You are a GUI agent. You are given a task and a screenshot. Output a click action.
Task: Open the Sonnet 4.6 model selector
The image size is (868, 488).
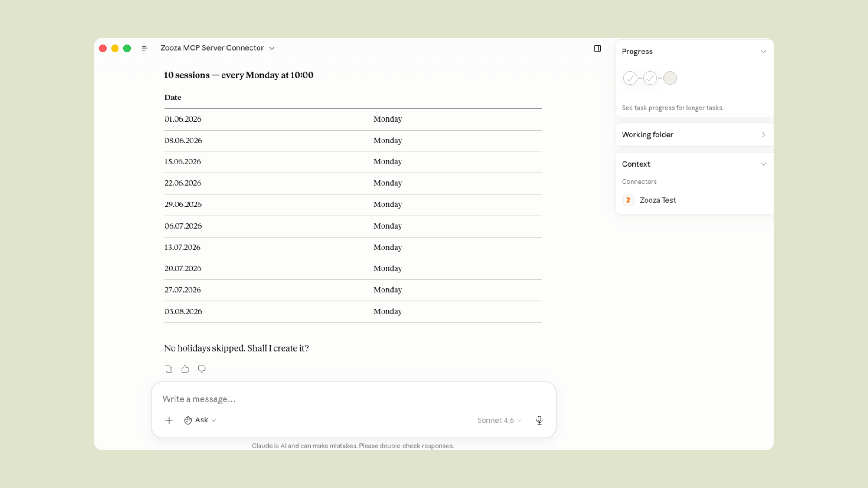(x=500, y=421)
